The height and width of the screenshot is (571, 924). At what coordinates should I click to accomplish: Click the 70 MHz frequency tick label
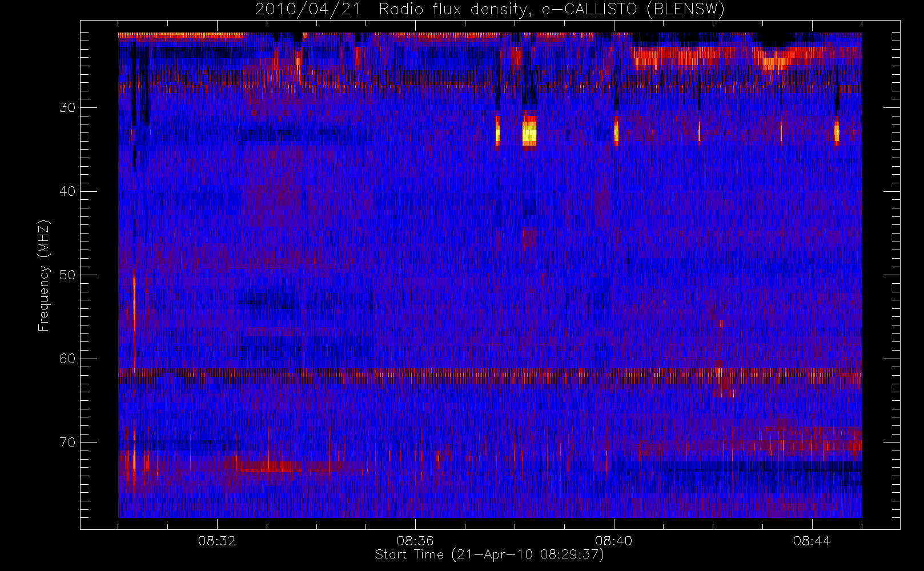(67, 443)
